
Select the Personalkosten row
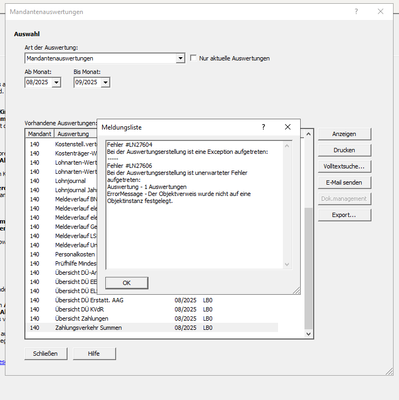coord(62,254)
